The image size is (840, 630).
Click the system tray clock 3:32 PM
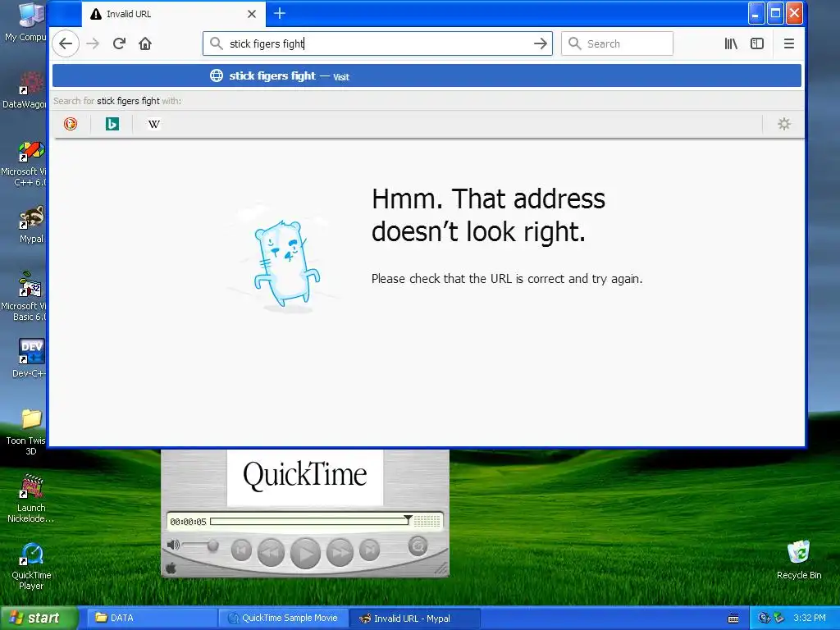click(810, 618)
